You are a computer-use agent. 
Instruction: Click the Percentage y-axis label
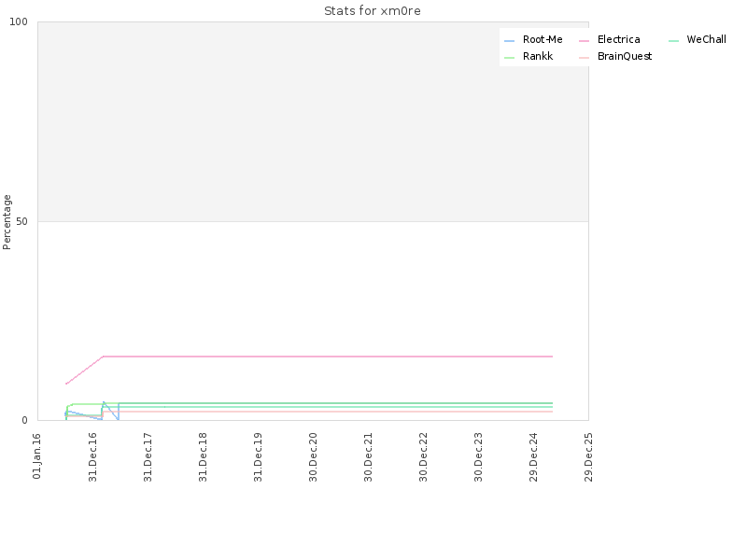[x=7, y=222]
